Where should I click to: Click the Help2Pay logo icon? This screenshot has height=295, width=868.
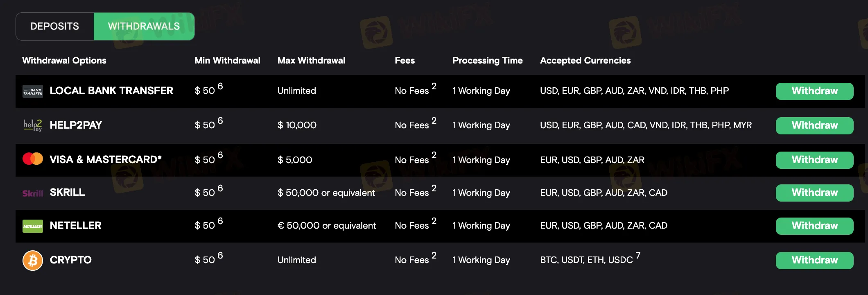33,125
